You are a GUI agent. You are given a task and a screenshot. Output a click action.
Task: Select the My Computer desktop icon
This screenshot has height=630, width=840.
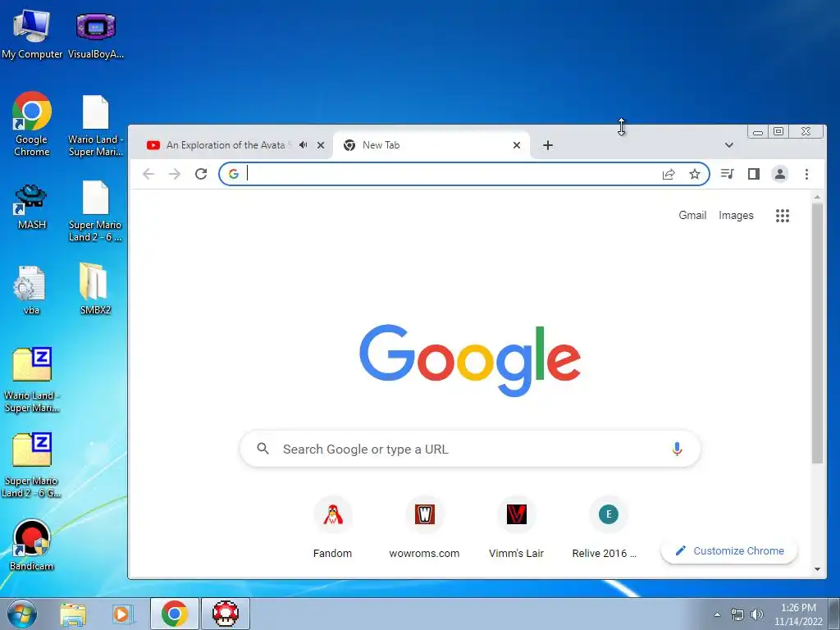coord(32,34)
